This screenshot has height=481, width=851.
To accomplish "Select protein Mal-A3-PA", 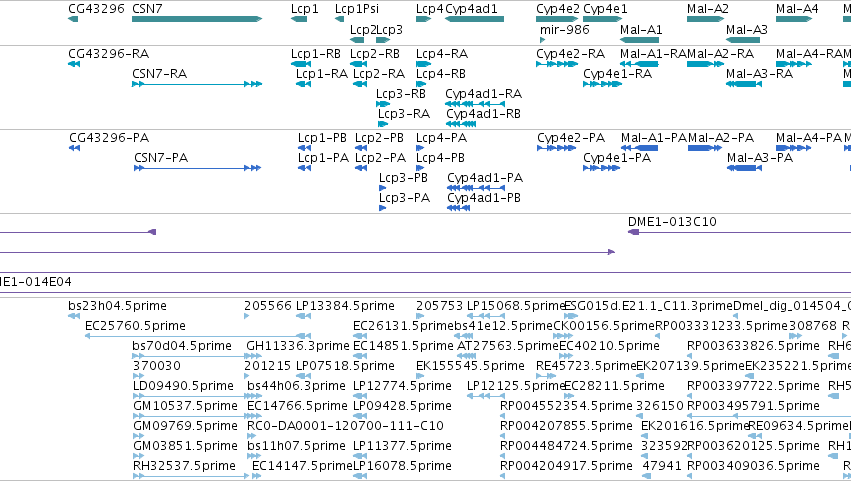I will 760,157.
